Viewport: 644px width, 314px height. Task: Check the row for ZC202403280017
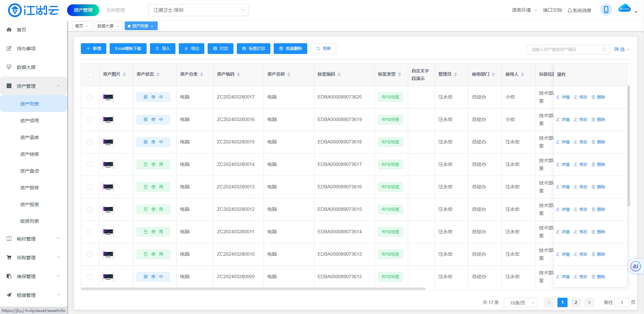[x=90, y=97]
